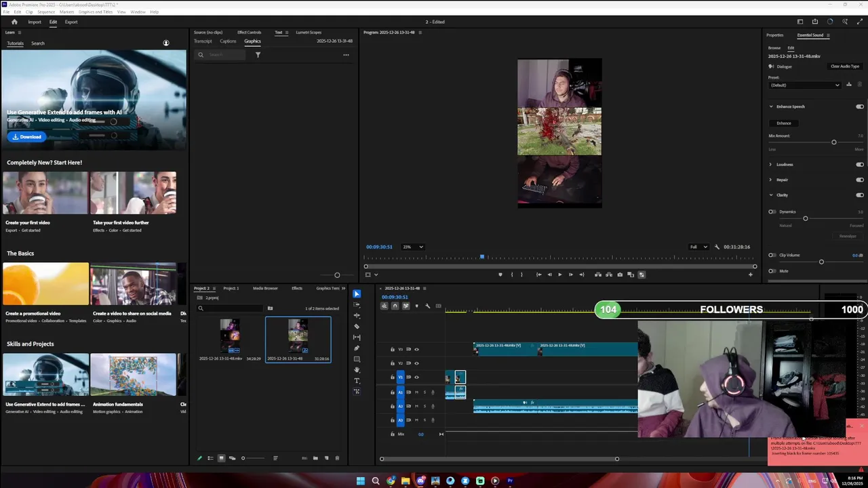Switch to the Captions tab

228,41
